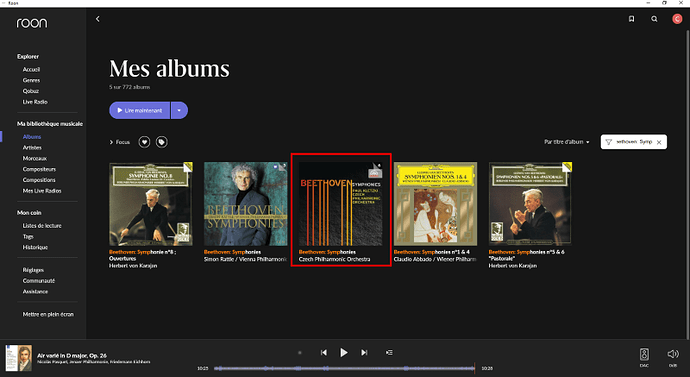Click the Lire maintenant play button

pos(139,110)
